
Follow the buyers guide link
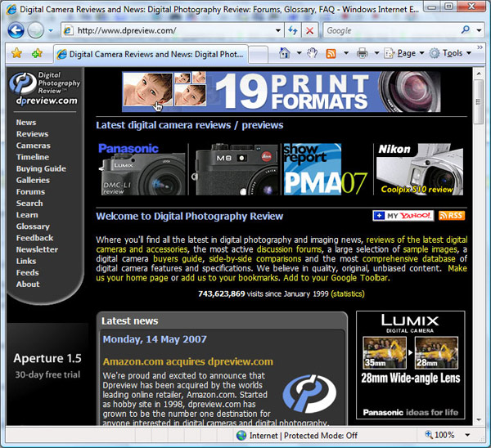pos(178,259)
